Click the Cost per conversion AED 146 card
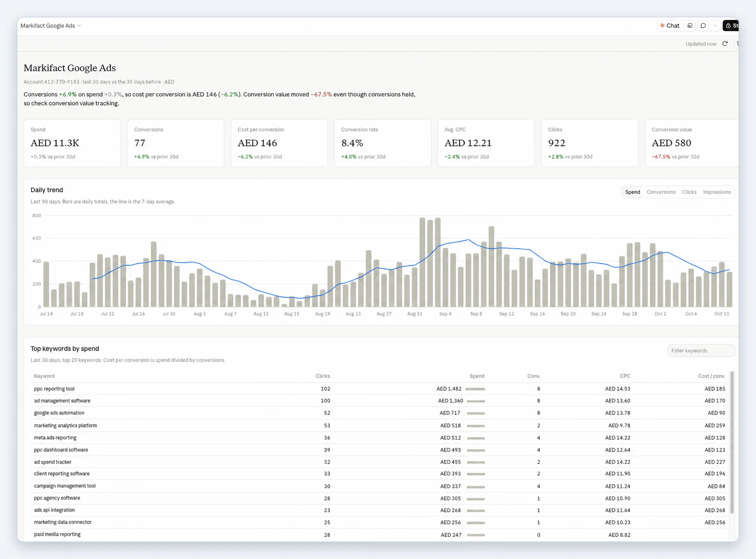The height and width of the screenshot is (559, 756). click(x=279, y=143)
